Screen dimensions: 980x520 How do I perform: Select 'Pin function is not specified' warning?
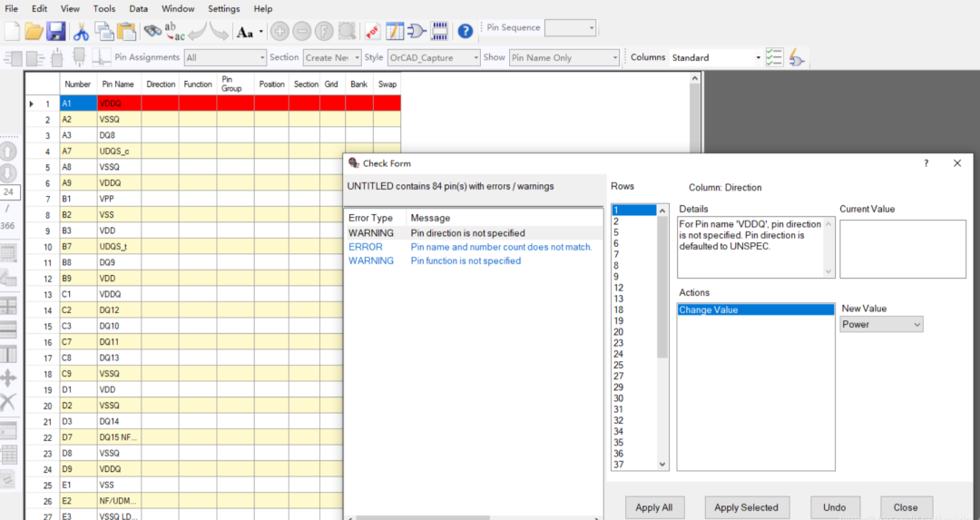474,260
